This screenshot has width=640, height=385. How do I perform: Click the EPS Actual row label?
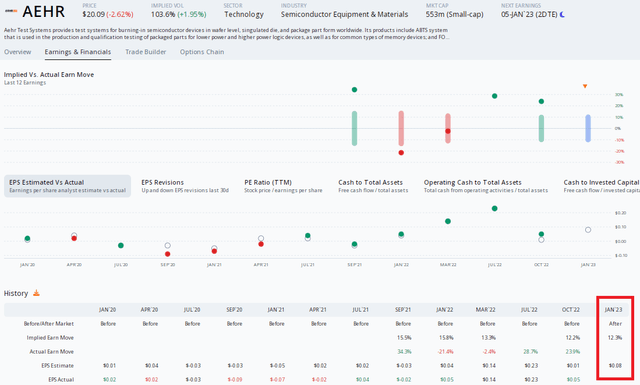[x=61, y=379]
